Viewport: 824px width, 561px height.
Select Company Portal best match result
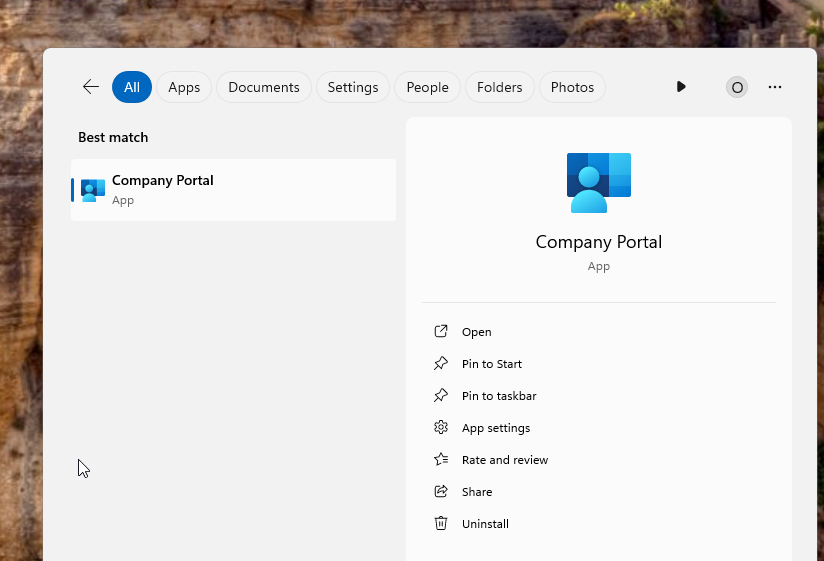[x=233, y=189]
